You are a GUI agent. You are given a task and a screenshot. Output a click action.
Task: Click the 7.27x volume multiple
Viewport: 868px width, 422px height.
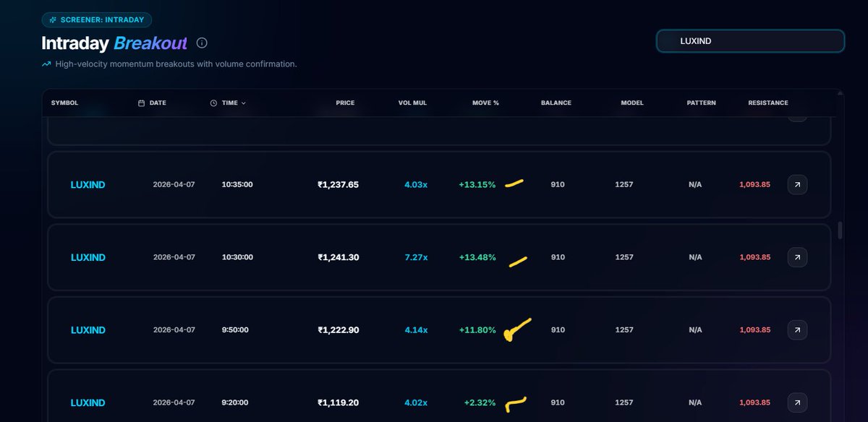pyautogui.click(x=416, y=258)
